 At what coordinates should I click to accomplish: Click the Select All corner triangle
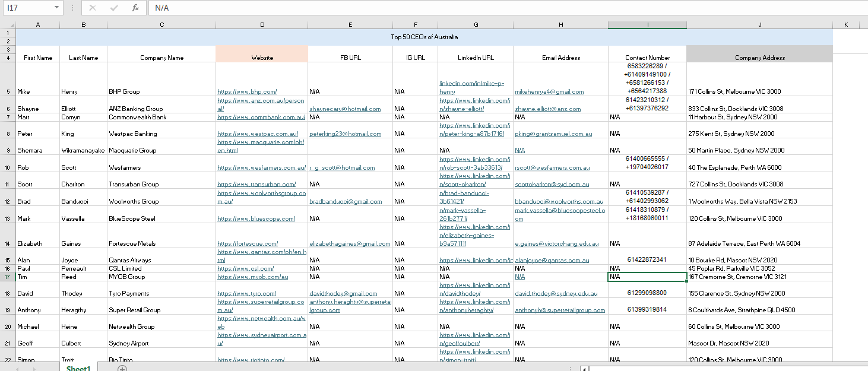8,24
